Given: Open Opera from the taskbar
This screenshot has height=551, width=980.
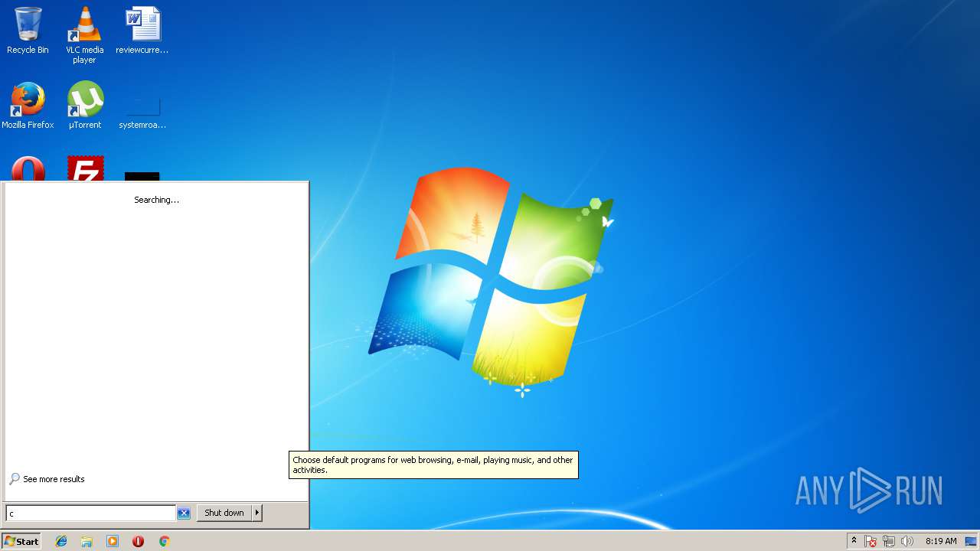Looking at the screenshot, I should tap(138, 541).
